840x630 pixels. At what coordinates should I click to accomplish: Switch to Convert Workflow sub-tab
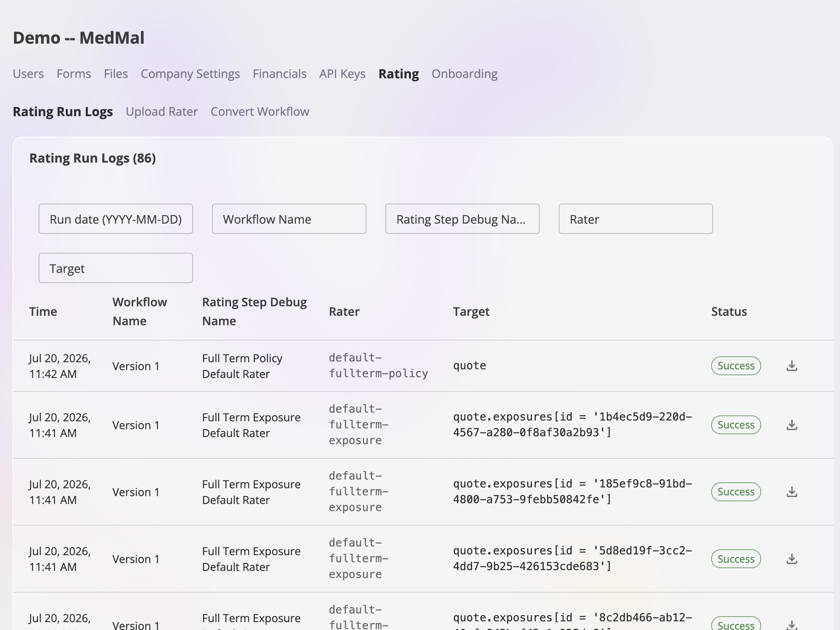click(x=260, y=111)
